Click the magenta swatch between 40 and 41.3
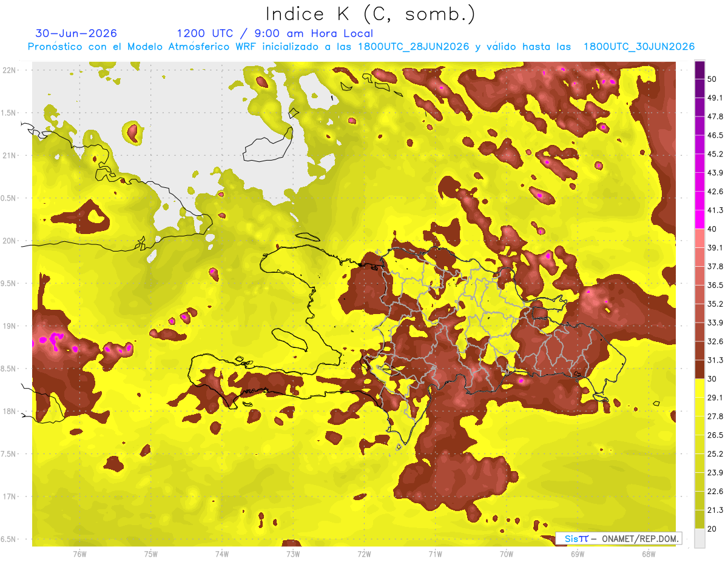 pyautogui.click(x=699, y=219)
